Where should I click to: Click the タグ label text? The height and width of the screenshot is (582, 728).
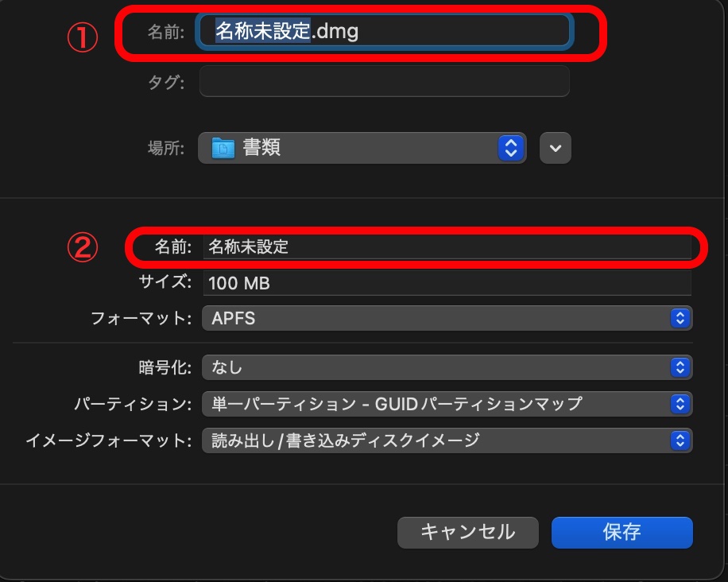[x=166, y=82]
